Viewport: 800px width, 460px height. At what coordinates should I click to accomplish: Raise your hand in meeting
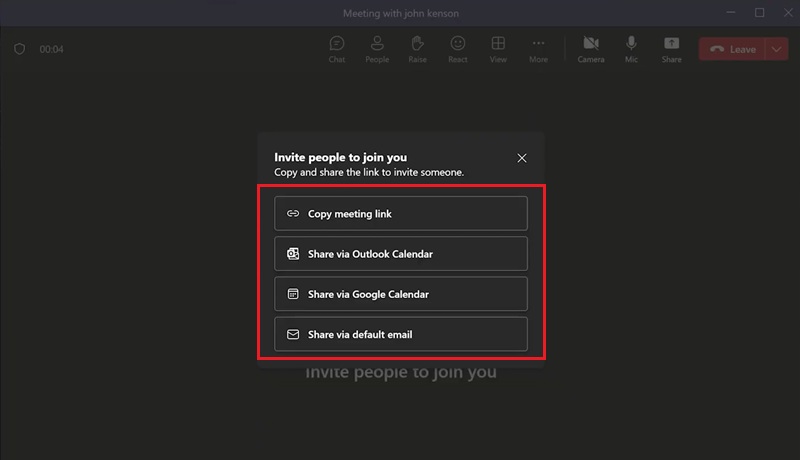pos(418,48)
